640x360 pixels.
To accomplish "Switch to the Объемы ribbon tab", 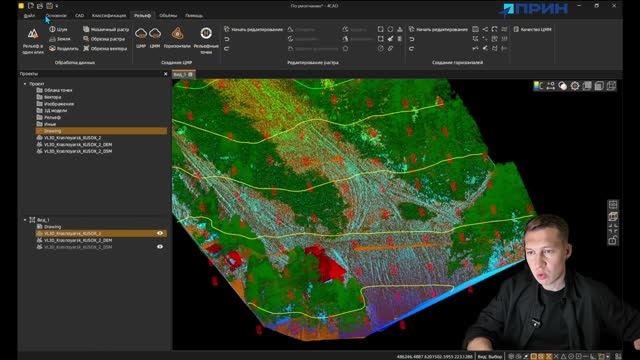I will point(168,16).
